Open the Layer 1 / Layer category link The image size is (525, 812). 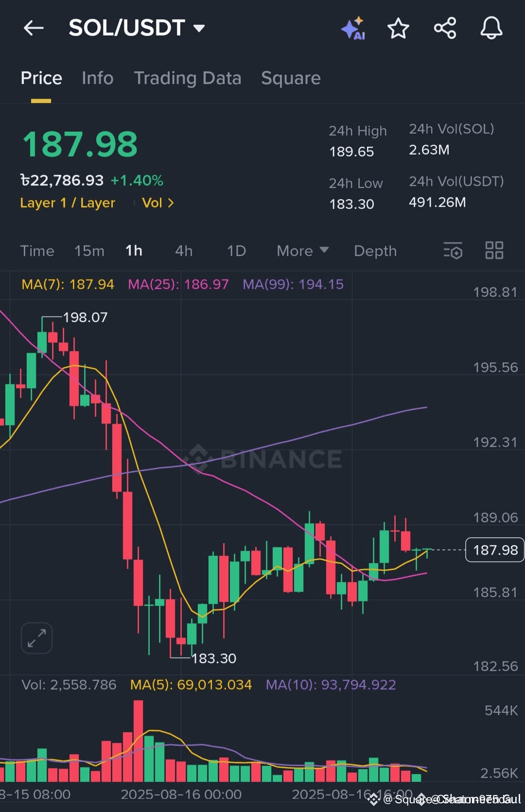click(68, 203)
